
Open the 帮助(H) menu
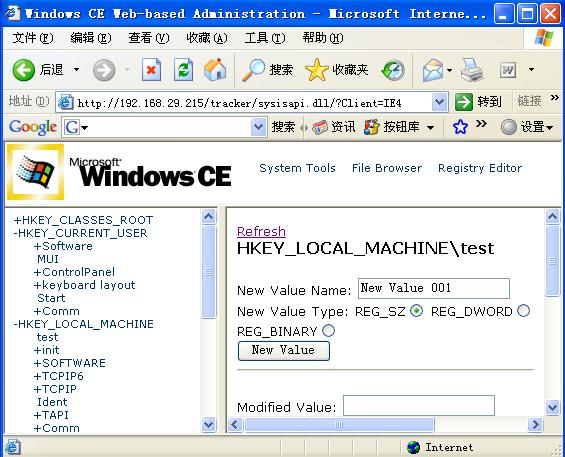click(323, 38)
